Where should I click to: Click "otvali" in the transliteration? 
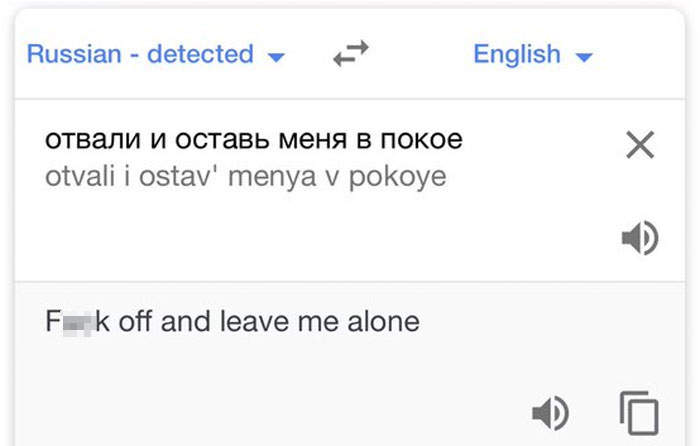(x=79, y=178)
